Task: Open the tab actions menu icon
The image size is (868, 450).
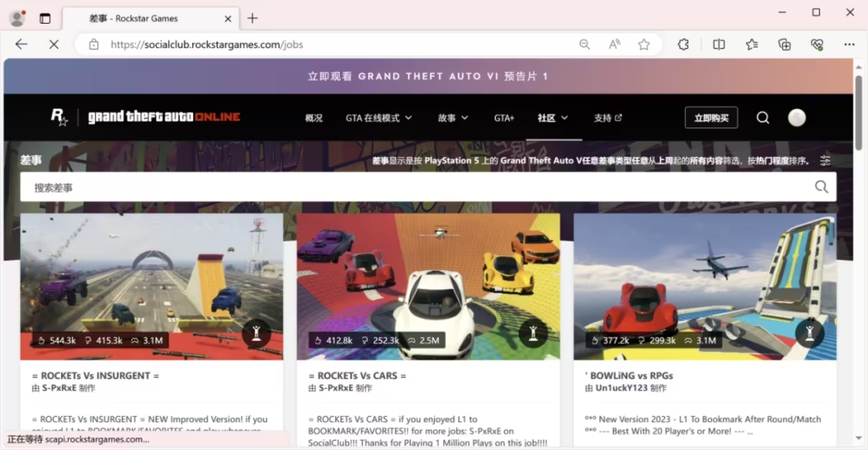Action: [x=45, y=19]
